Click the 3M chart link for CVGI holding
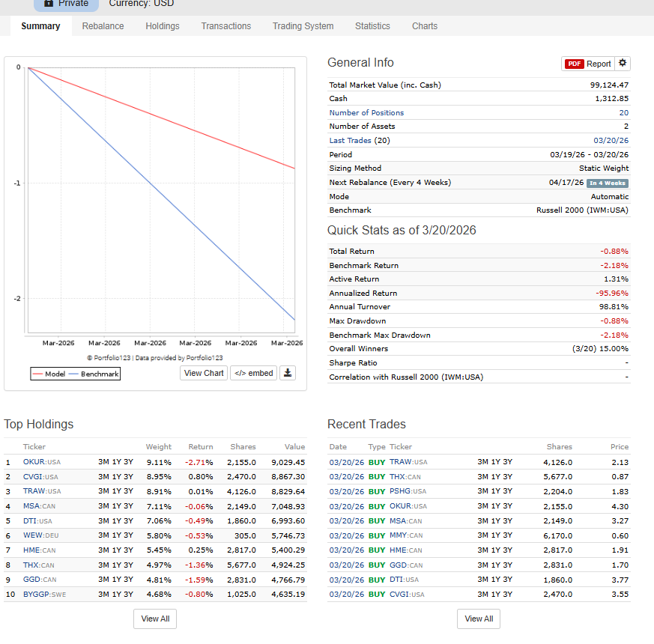This screenshot has height=644, width=654. point(103,476)
